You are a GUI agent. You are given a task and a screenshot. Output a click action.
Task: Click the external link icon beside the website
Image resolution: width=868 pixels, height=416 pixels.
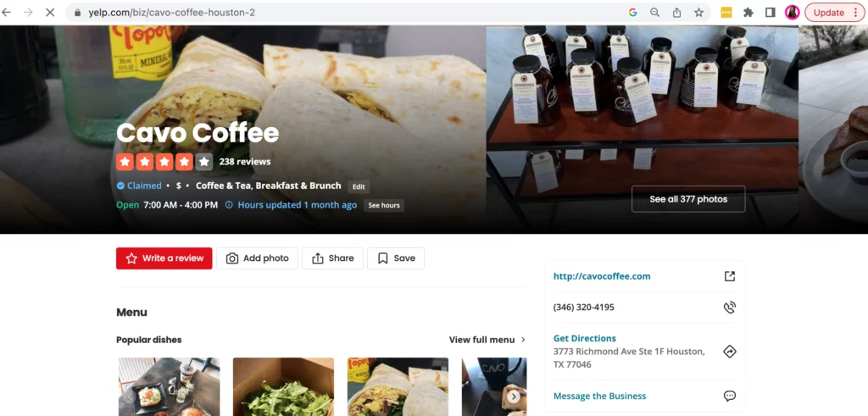coord(730,276)
